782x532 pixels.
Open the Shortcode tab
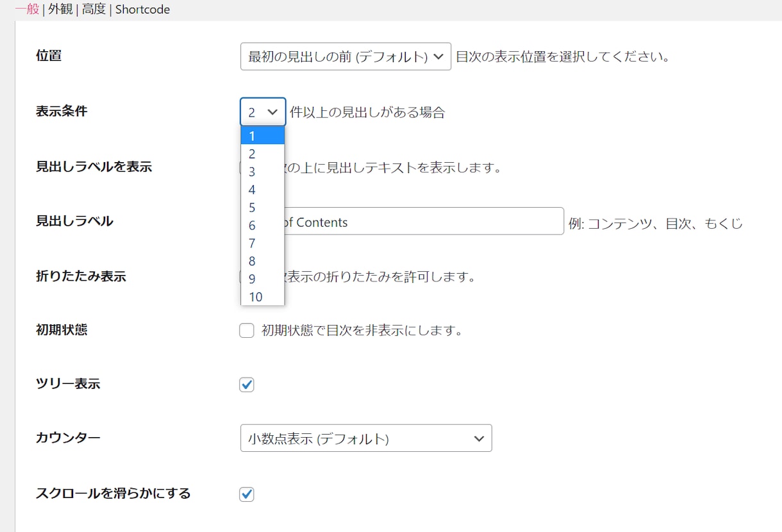pyautogui.click(x=142, y=10)
